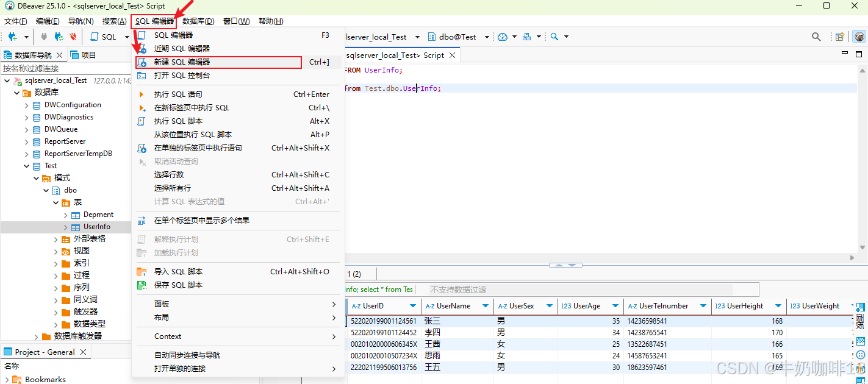Open the new connection dropdown arrow
The height and width of the screenshot is (384, 868).
[x=26, y=37]
